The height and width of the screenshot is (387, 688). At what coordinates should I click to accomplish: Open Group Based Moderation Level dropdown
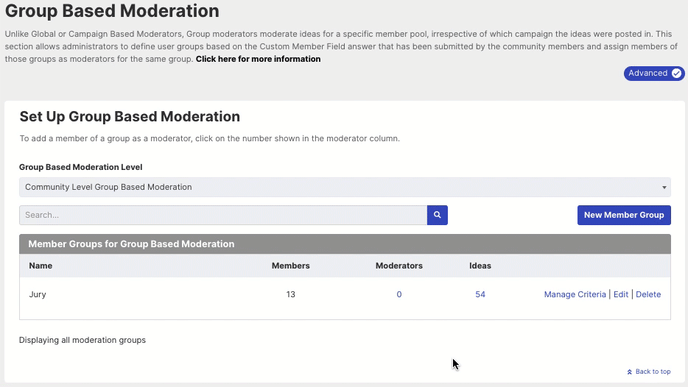tap(345, 187)
